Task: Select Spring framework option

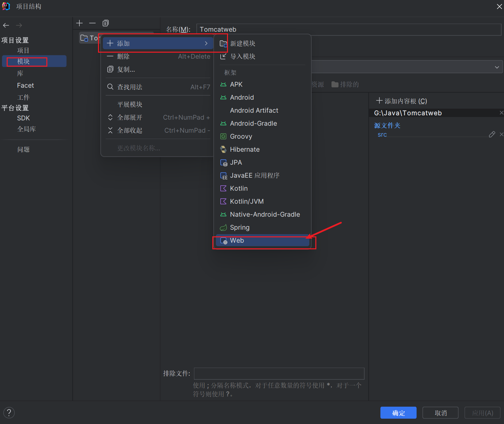Action: (240, 227)
